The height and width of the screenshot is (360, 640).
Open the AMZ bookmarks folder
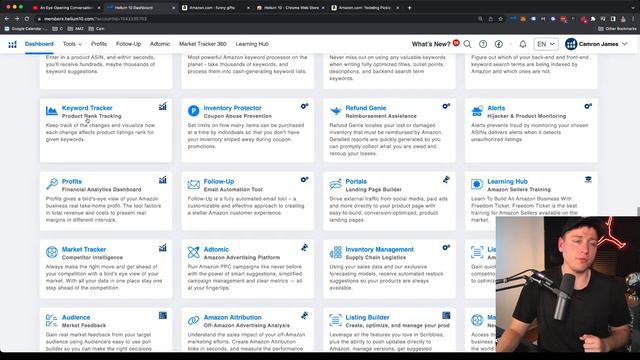coord(75,29)
